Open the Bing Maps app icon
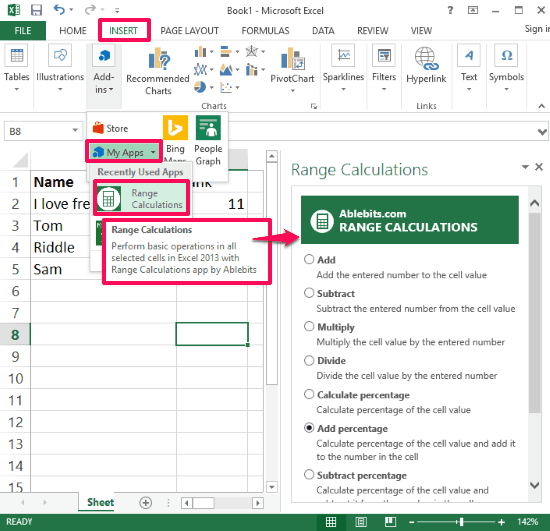550x531 pixels. (175, 128)
